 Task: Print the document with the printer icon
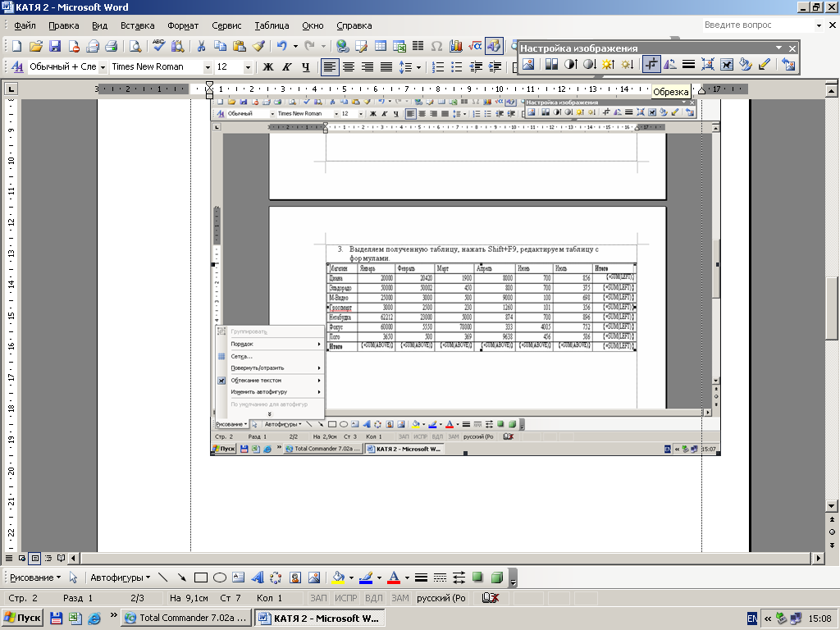111,47
